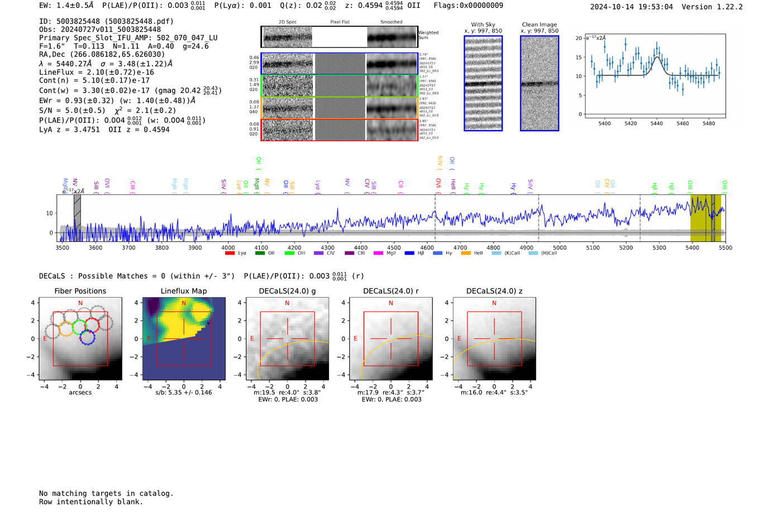Viewport: 782px width, 532px height.
Task: Open the Fiber Positions image panel
Action: 80,339
